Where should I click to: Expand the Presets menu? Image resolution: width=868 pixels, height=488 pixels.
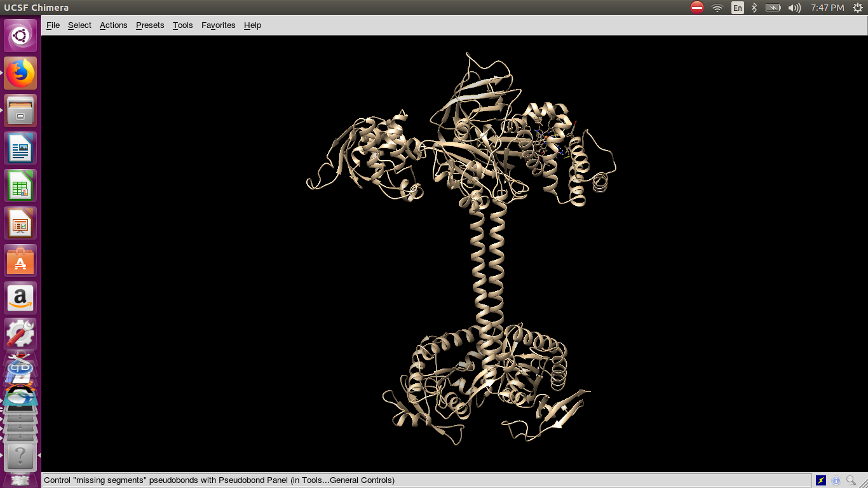coord(150,25)
